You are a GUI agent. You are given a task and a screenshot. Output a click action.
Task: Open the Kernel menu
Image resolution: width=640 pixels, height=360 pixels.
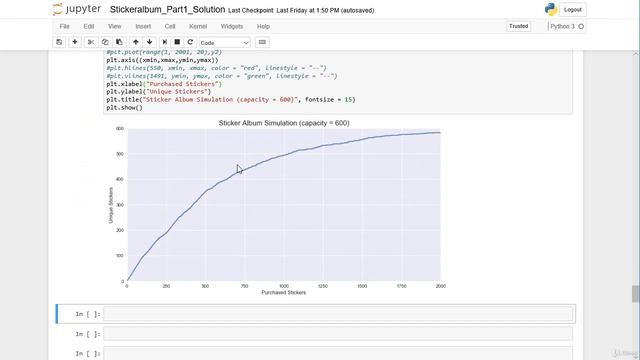tap(198, 26)
